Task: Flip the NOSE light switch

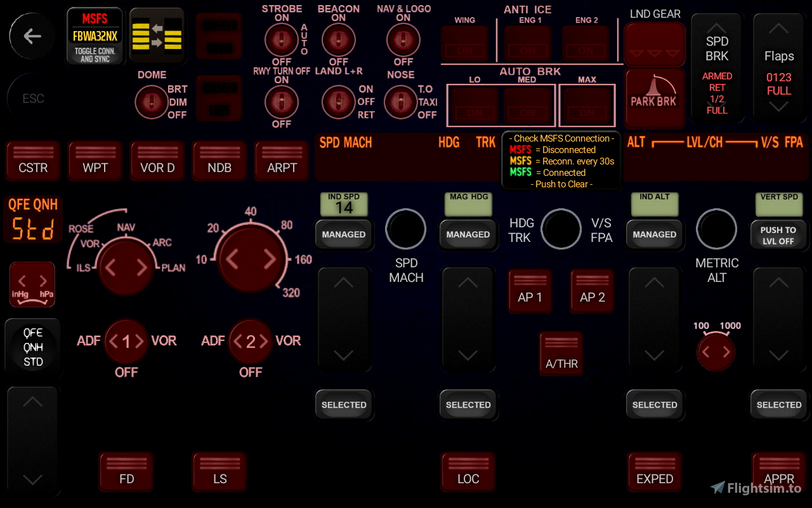Action: [401, 102]
